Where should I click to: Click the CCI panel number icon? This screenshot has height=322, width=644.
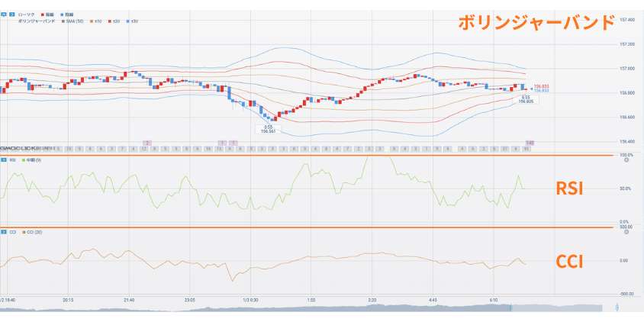tap(4, 231)
